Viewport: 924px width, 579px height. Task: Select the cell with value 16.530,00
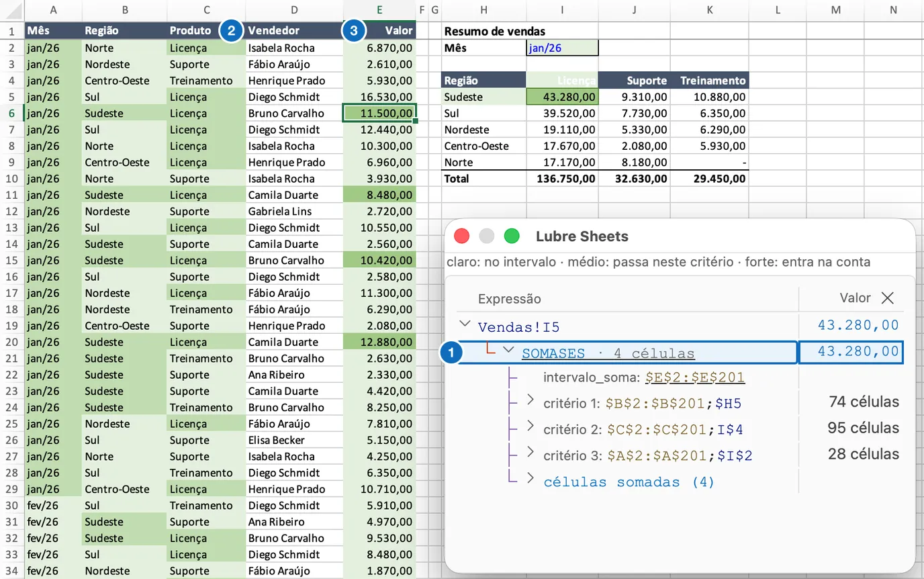click(379, 97)
